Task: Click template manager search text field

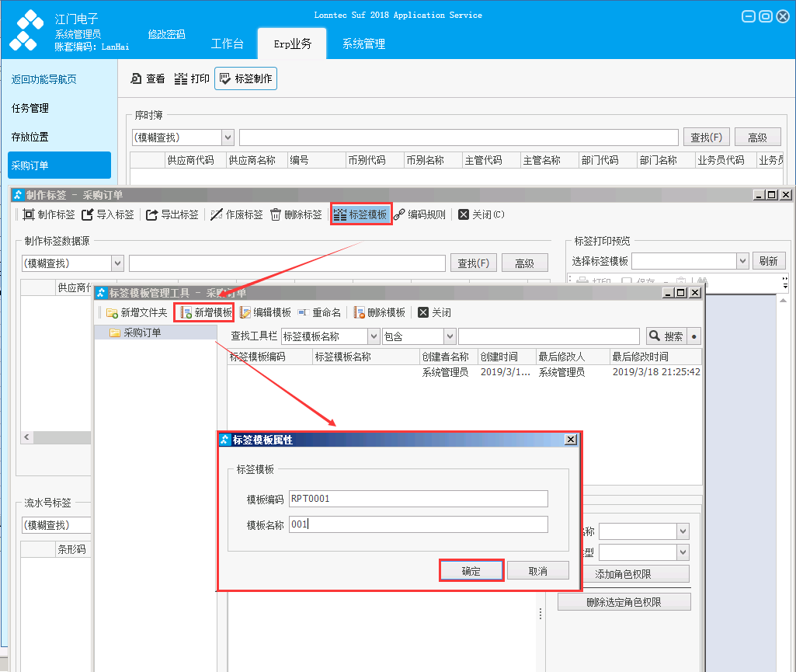Action: click(x=549, y=336)
